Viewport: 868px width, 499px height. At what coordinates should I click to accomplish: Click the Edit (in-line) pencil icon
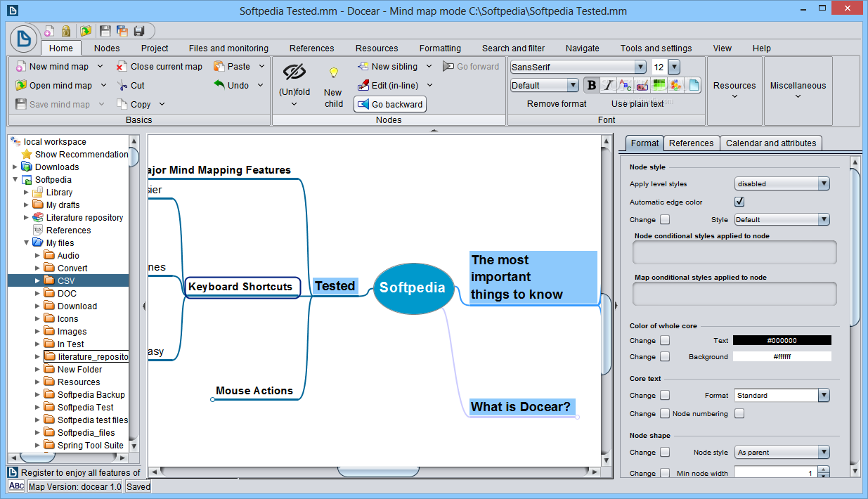point(363,85)
